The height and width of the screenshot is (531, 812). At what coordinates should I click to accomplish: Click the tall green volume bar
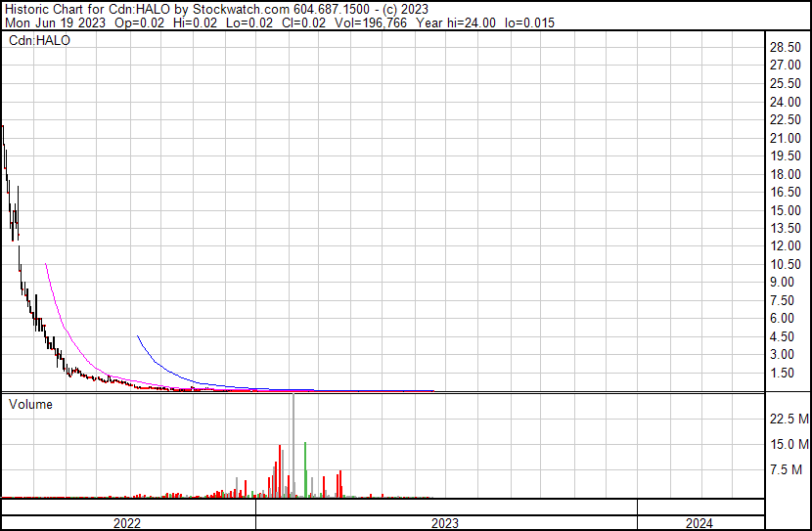[305, 470]
